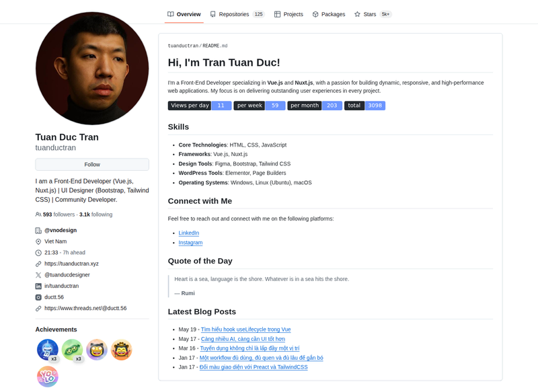View the 3.1k following list

tap(95, 214)
